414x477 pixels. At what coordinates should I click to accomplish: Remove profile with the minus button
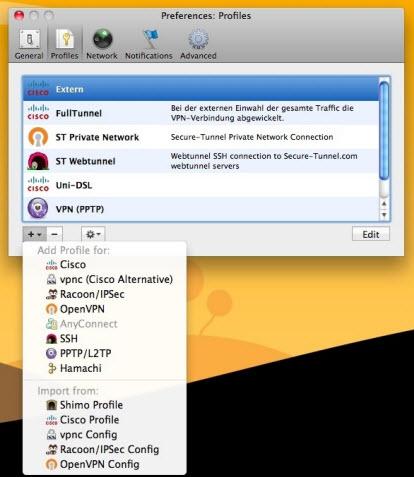[54, 234]
